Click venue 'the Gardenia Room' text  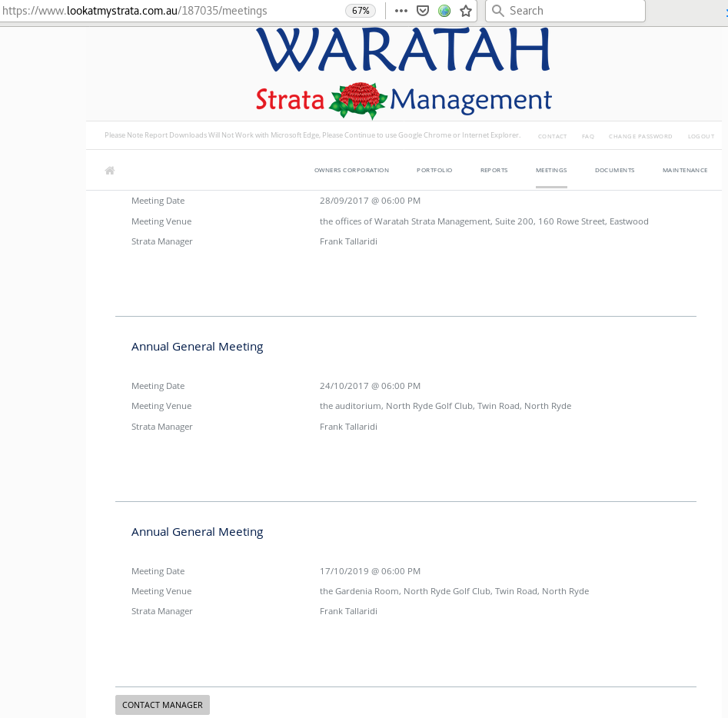454,591
